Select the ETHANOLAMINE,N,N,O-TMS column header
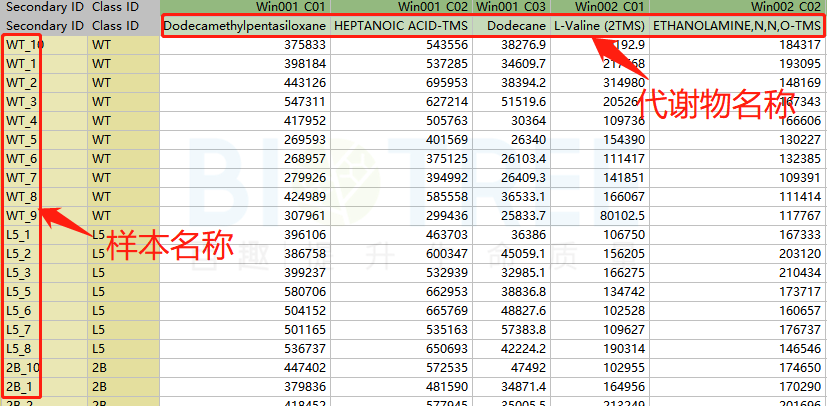 [737, 24]
